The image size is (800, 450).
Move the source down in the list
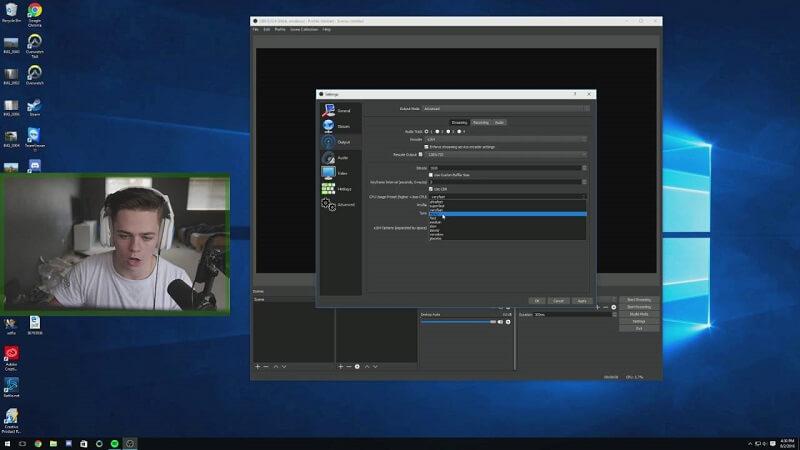pos(376,366)
